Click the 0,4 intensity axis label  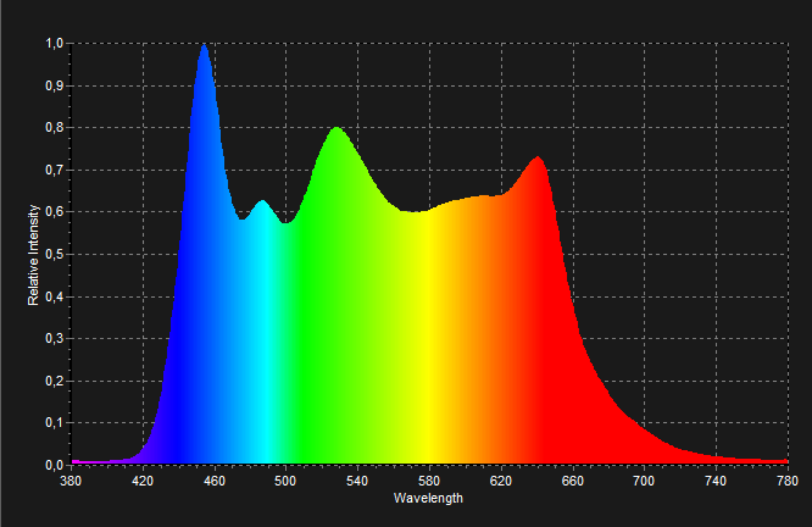pos(54,296)
